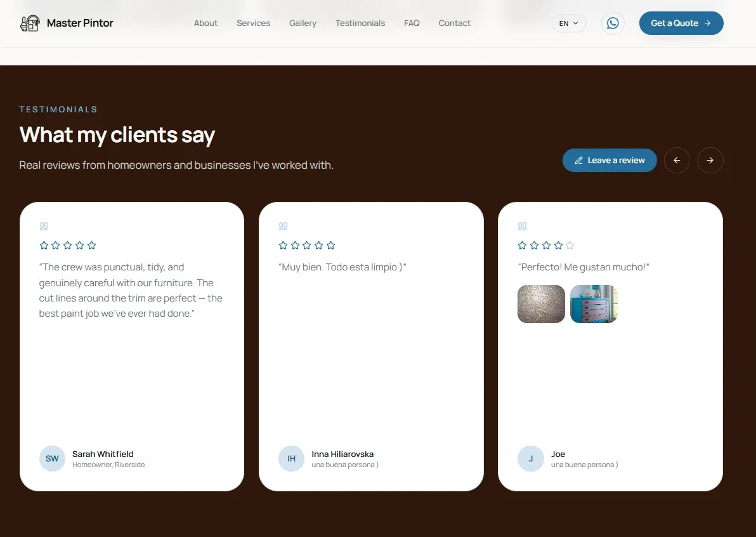The height and width of the screenshot is (537, 756).
Task: Click the text 'Homeowner, Riverside'
Action: (x=108, y=465)
